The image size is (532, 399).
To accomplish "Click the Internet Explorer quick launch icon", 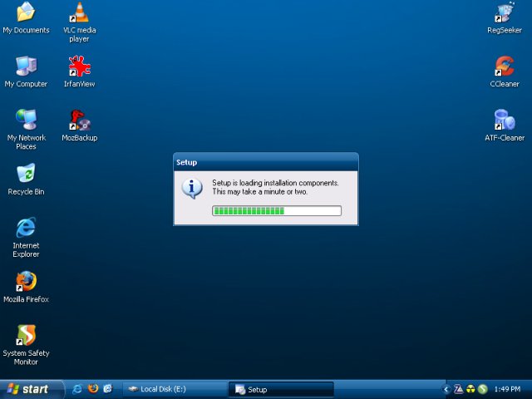I will click(x=77, y=389).
